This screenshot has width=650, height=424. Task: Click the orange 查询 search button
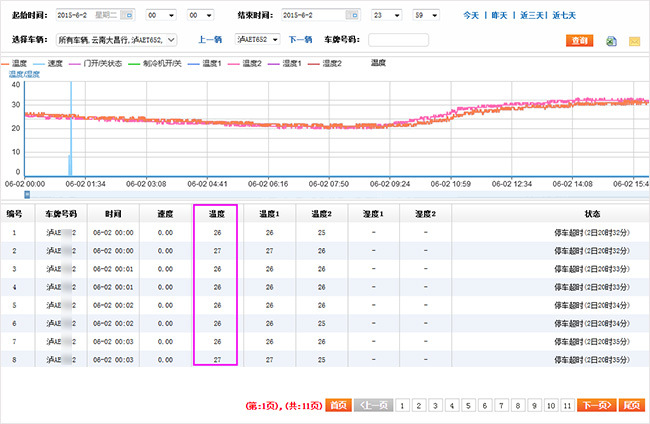coord(580,41)
